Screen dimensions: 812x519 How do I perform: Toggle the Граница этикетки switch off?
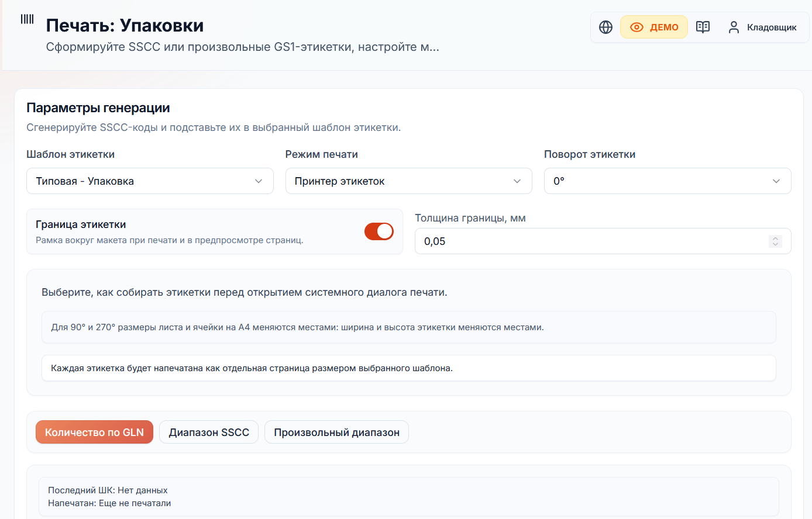(x=379, y=231)
